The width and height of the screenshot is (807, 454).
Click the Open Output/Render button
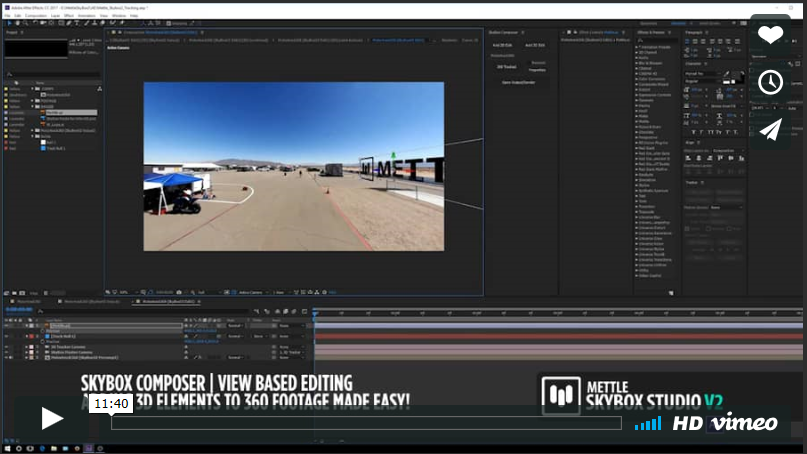click(518, 82)
